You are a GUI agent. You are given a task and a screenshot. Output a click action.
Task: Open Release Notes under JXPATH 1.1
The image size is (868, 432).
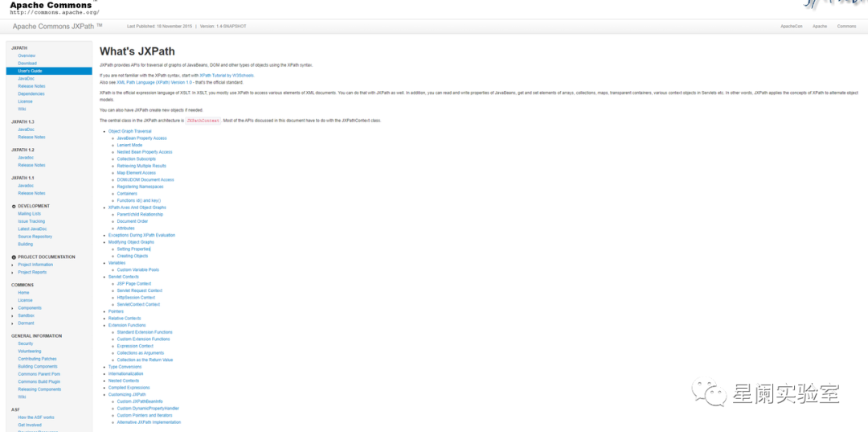31,193
